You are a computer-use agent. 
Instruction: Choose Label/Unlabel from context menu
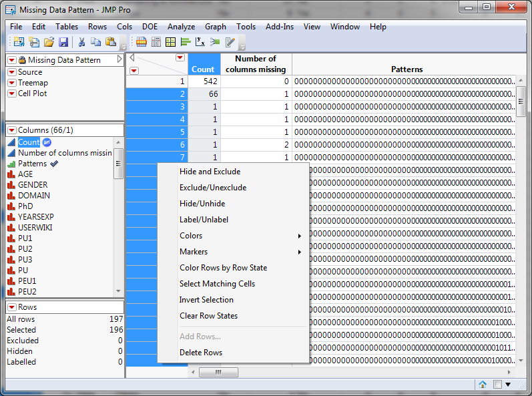tap(234, 220)
